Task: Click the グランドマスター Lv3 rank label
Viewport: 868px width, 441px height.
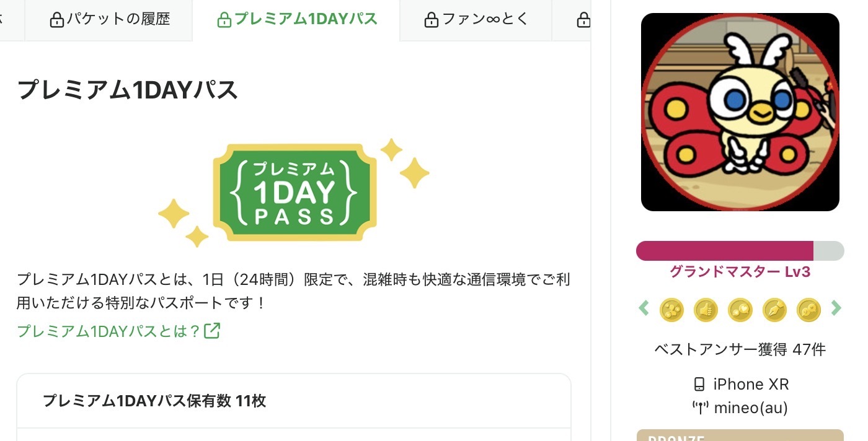Action: point(740,272)
